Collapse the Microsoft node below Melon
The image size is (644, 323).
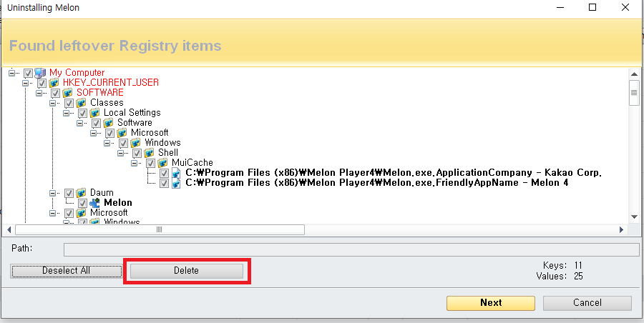tap(52, 213)
